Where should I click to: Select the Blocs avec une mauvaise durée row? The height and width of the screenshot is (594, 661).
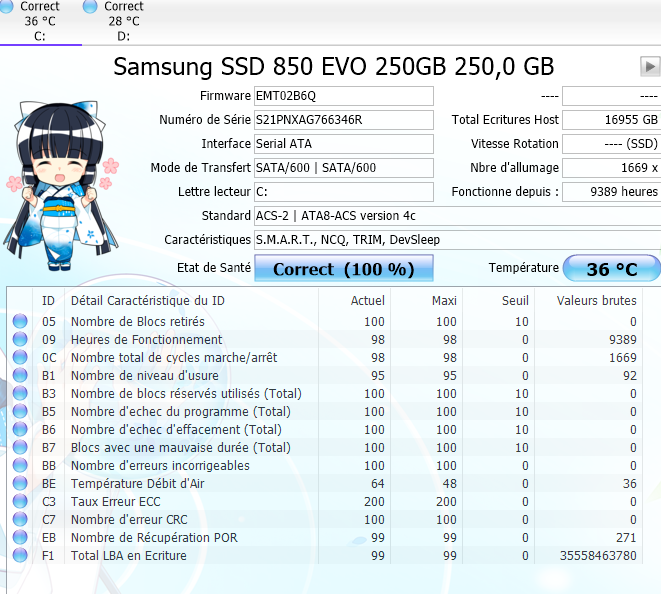click(x=325, y=447)
